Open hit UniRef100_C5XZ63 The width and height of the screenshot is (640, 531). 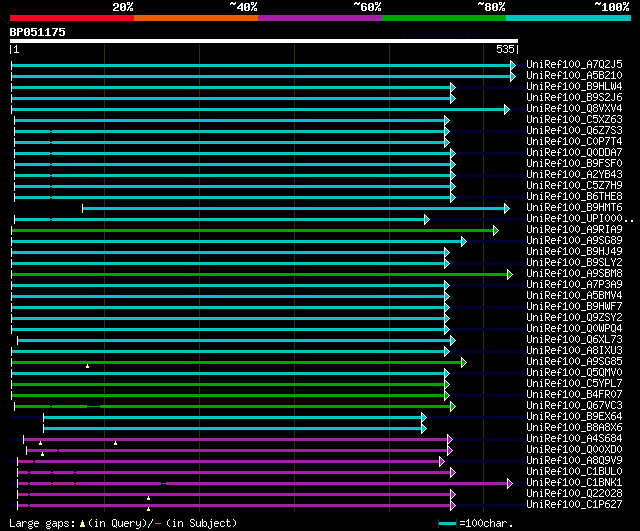(574, 120)
